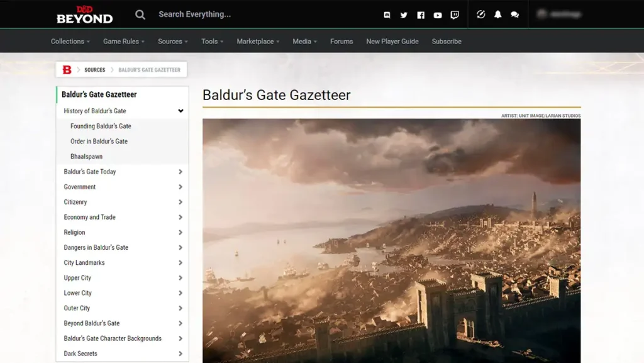
Task: Open the Game Rules dropdown menu
Action: [124, 42]
